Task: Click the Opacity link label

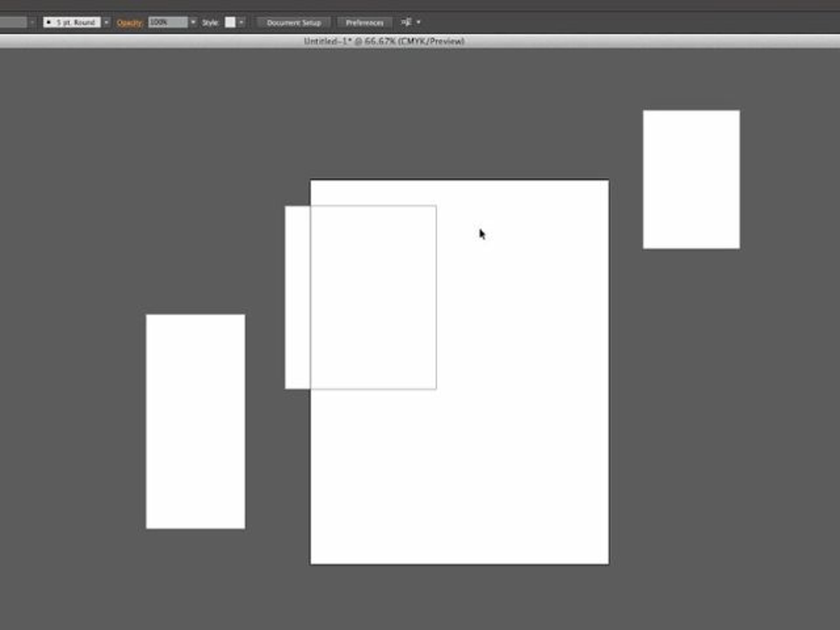Action: [x=129, y=23]
